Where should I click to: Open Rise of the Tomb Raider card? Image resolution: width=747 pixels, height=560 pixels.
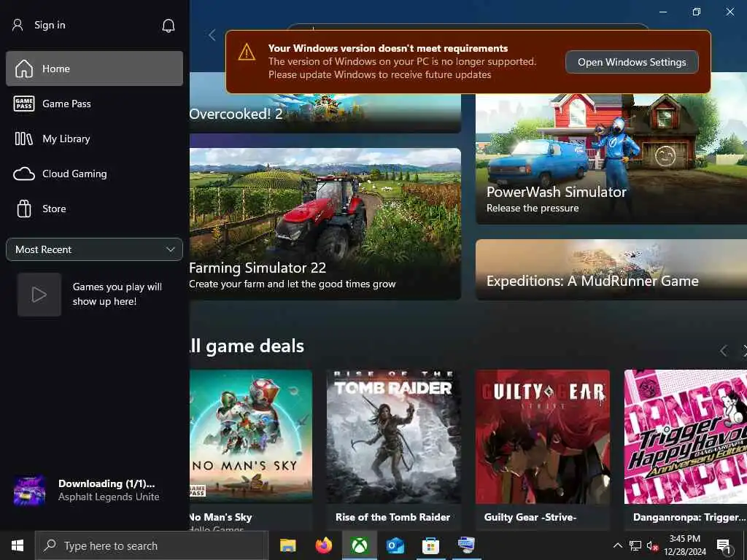click(x=393, y=450)
